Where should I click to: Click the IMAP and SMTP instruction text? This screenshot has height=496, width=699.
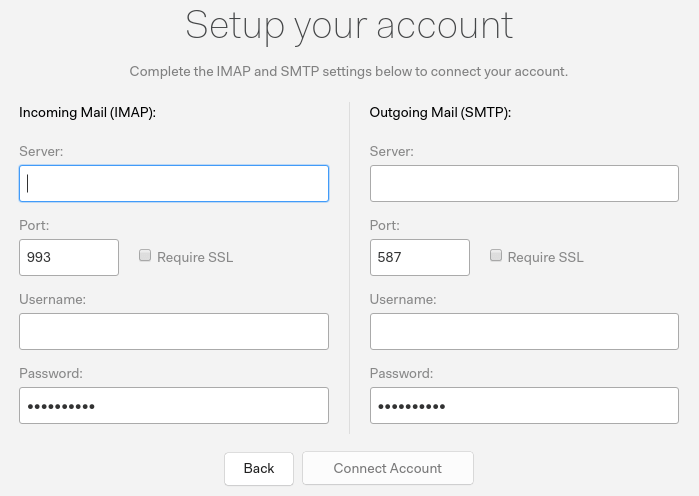(349, 72)
